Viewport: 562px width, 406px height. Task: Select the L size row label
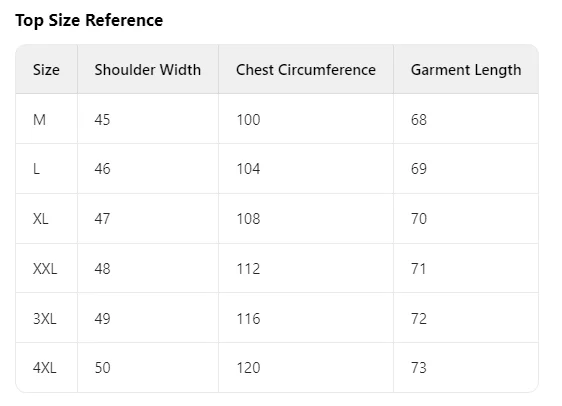36,169
